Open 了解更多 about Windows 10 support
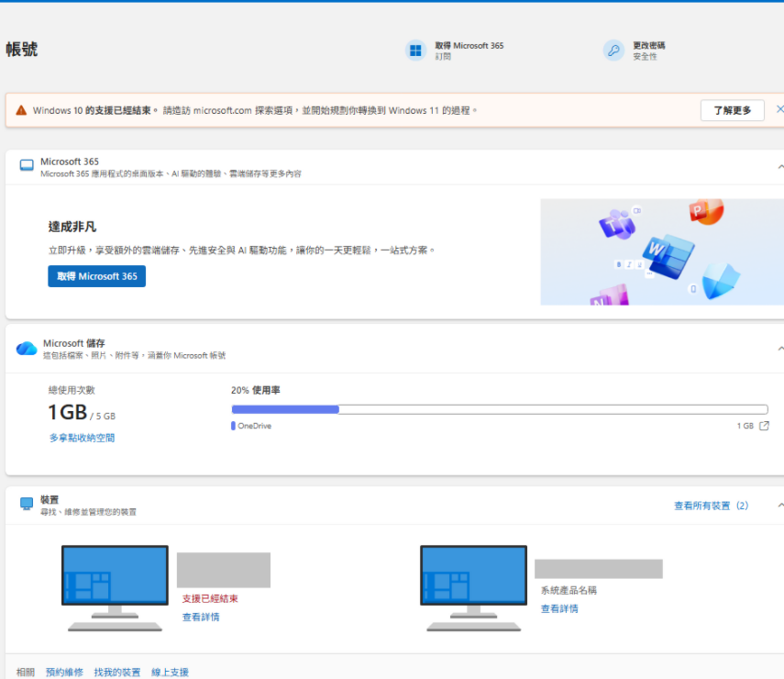Image resolution: width=784 pixels, height=679 pixels. pos(732,110)
